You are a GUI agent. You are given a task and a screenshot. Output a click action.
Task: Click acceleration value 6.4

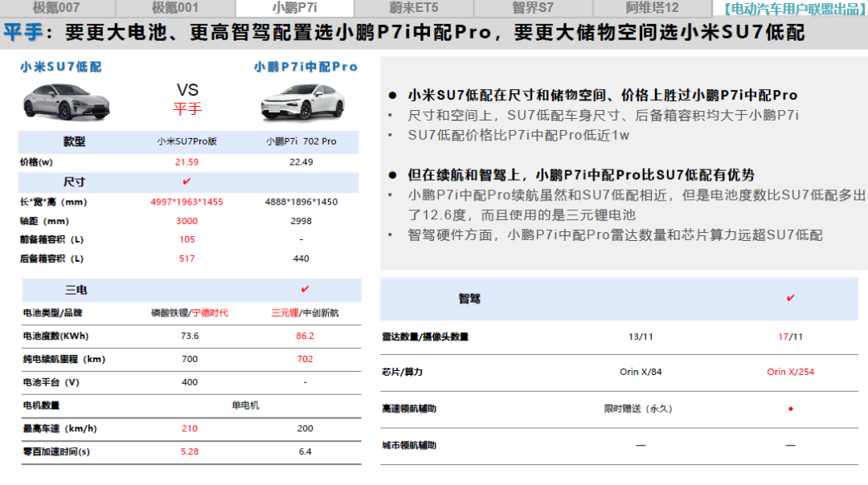pyautogui.click(x=305, y=452)
